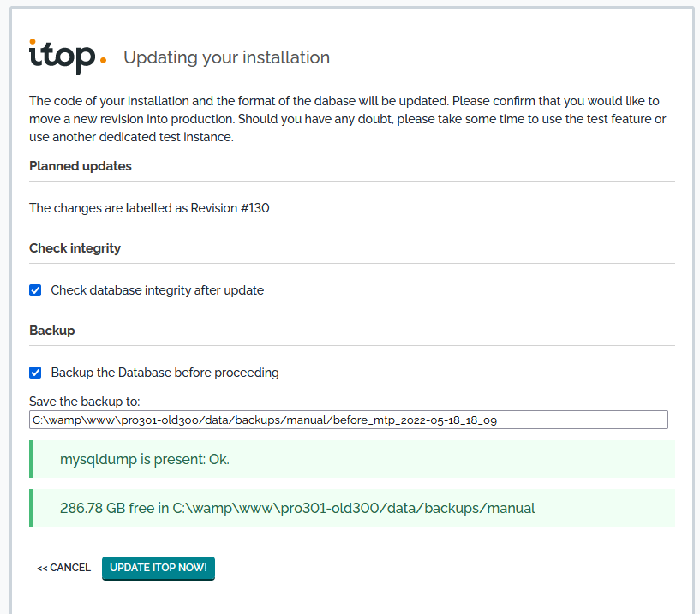The width and height of the screenshot is (700, 614).
Task: Click the 'Check database integrity after update' label
Action: tap(157, 290)
